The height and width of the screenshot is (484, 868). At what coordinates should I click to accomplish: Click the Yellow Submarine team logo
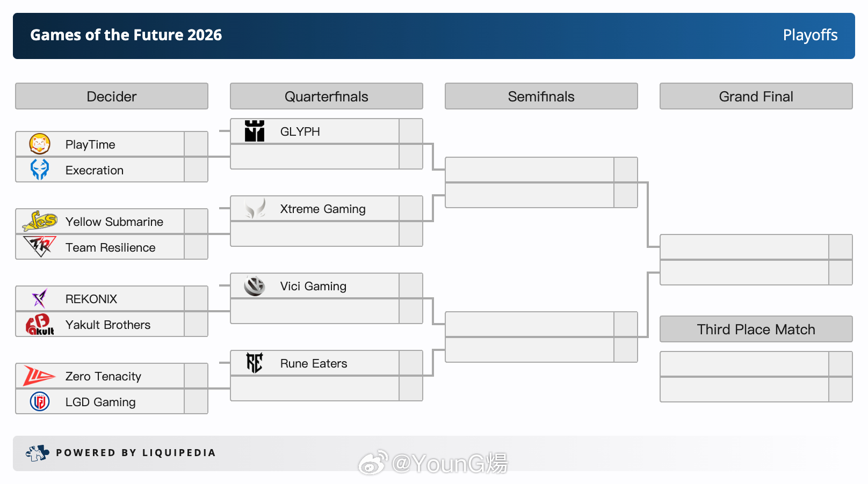click(40, 221)
